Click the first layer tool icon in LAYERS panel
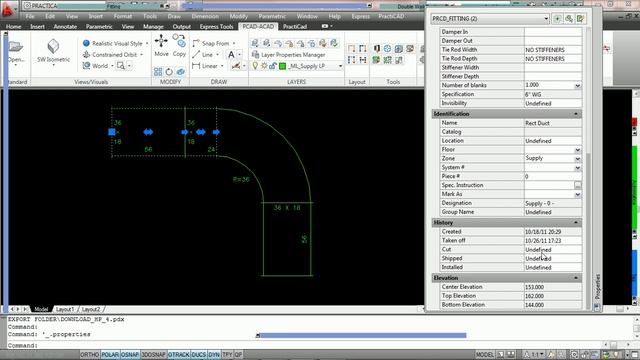Image resolution: width=640 pixels, height=360 pixels. point(255,43)
